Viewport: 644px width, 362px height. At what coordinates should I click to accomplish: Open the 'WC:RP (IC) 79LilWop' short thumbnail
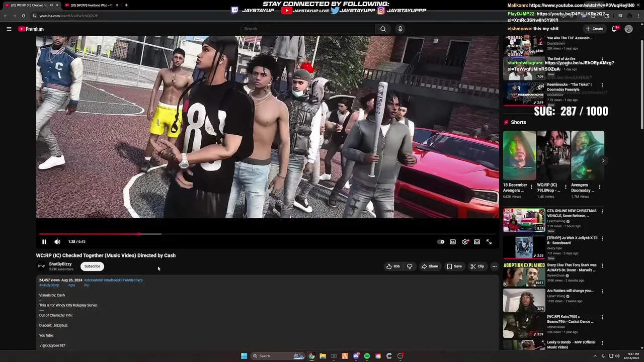tap(553, 155)
